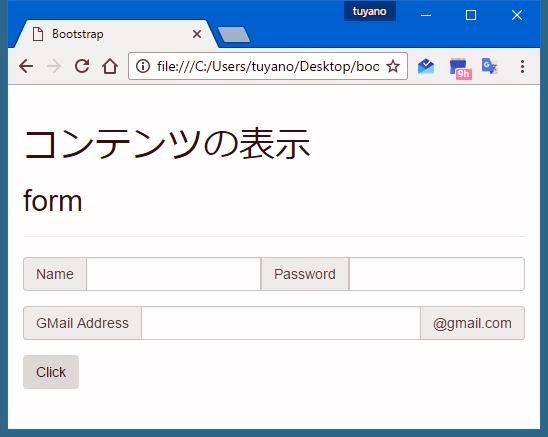Click the "コンテンツの表示" heading
The width and height of the screenshot is (548, 437).
pyautogui.click(x=167, y=143)
